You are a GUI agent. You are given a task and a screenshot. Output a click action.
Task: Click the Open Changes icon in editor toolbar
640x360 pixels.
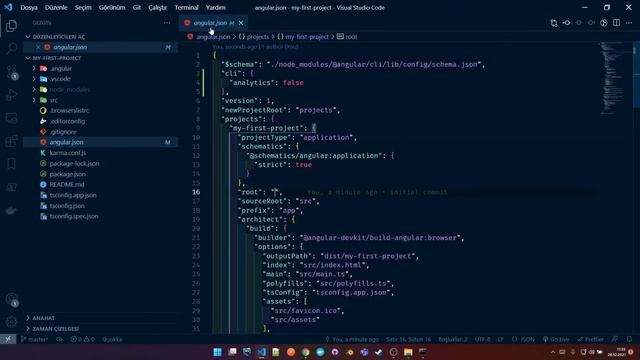tap(554, 23)
